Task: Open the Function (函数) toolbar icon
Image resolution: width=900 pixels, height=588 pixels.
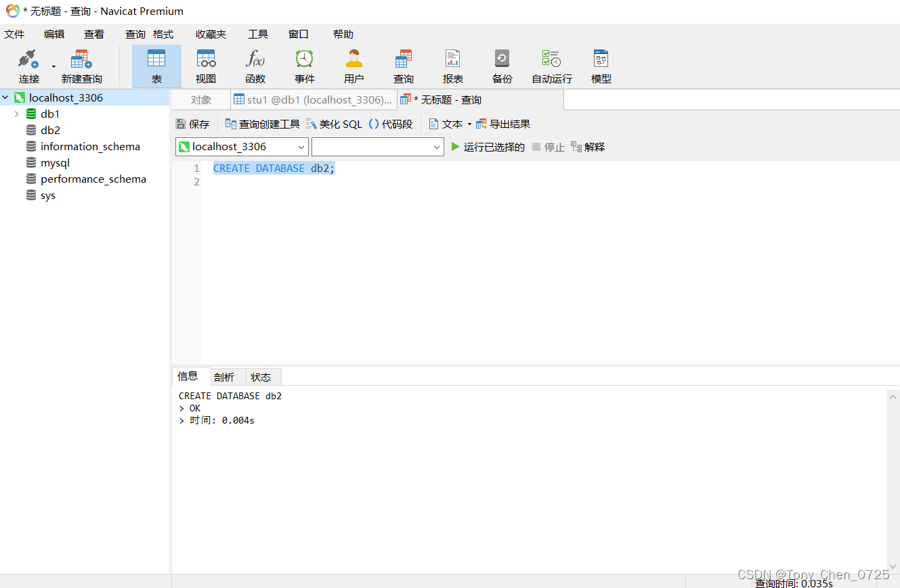Action: tap(255, 67)
